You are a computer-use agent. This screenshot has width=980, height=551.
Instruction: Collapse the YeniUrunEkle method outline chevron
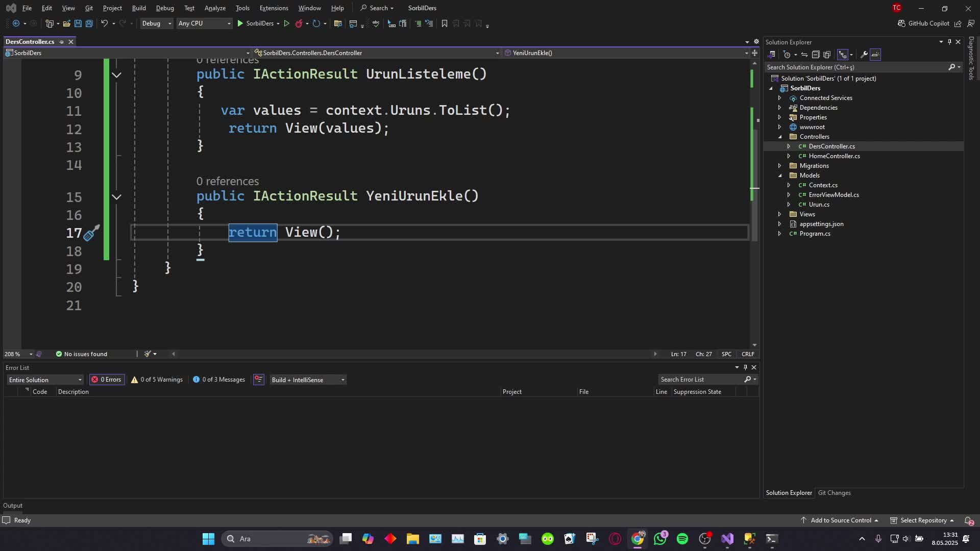point(116,197)
